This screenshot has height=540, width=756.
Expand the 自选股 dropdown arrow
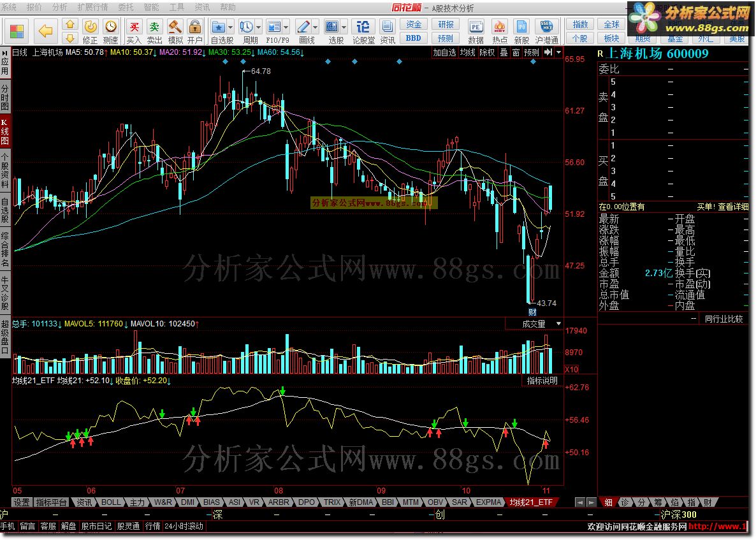(x=231, y=27)
